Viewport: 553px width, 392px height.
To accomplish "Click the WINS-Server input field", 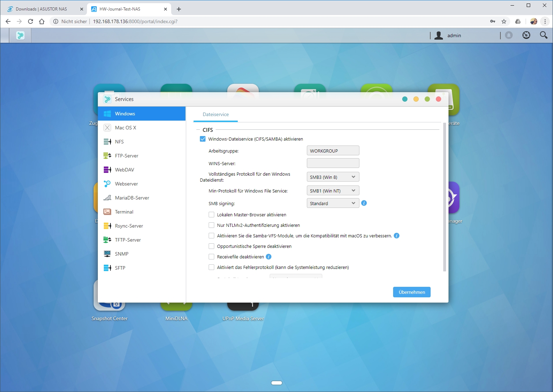I will [333, 163].
